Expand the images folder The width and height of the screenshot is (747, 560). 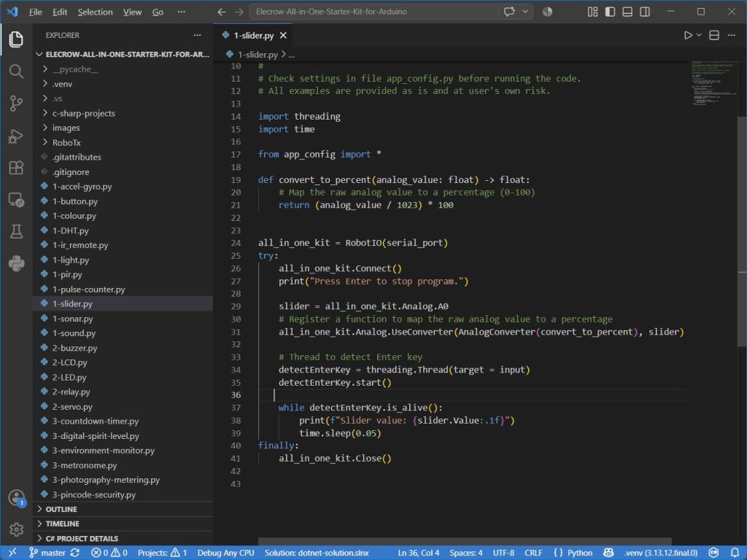123,128
